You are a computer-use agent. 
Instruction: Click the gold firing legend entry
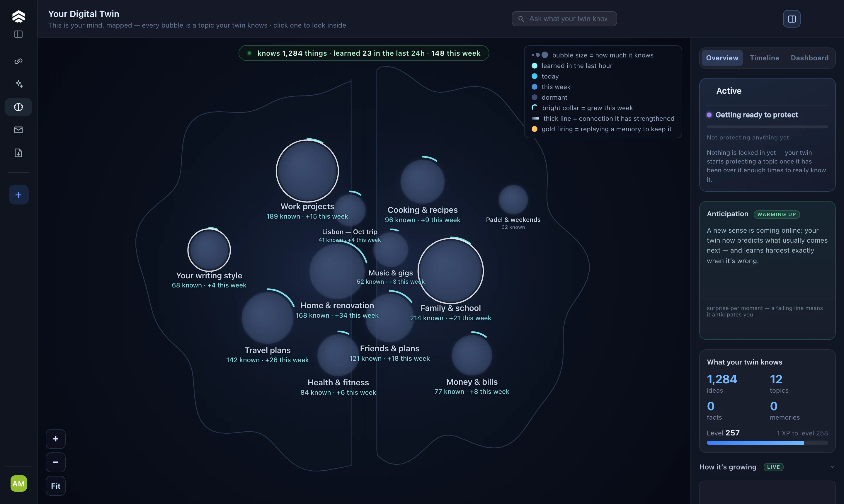click(602, 129)
